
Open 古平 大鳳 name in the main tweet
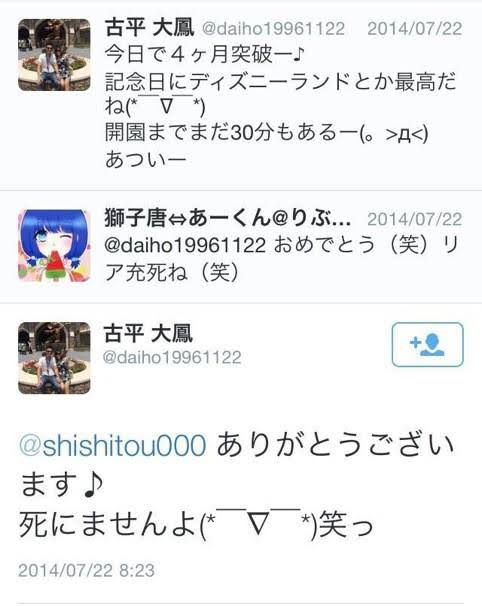click(148, 334)
